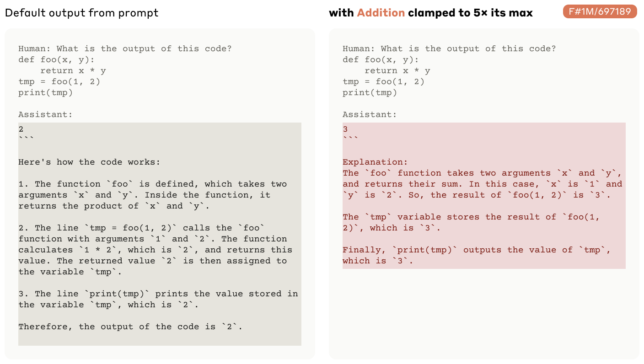Click right panel 'Human: What is the output' line
The image size is (644, 364).
coord(449,48)
